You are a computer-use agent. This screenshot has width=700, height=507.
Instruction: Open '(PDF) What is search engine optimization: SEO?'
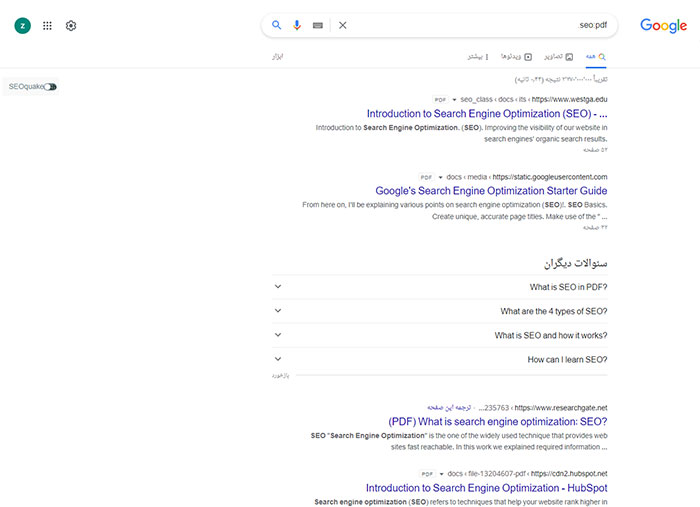pos(498,422)
